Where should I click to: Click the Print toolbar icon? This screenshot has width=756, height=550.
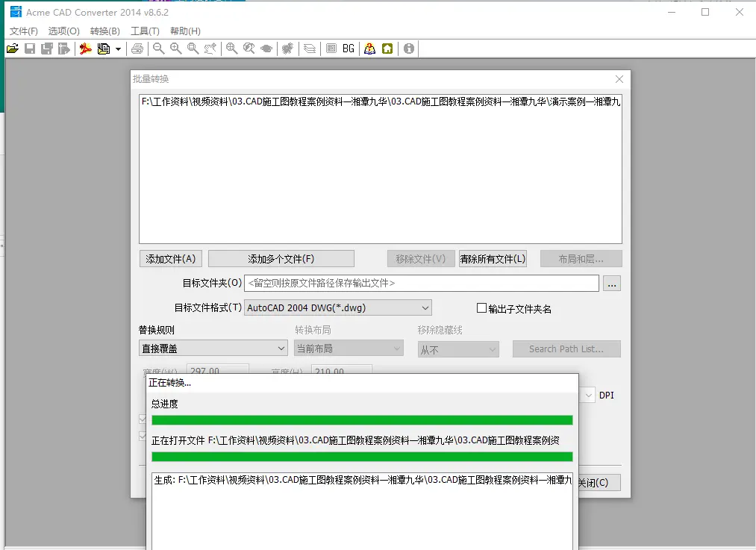tap(137, 49)
